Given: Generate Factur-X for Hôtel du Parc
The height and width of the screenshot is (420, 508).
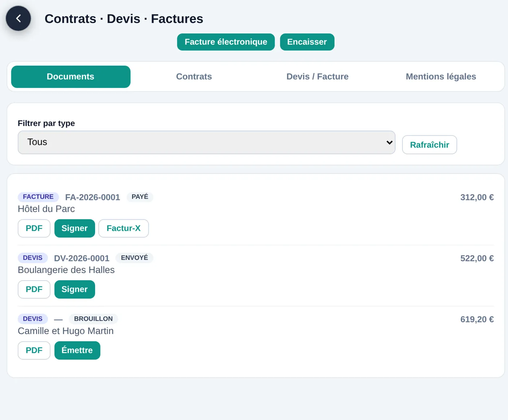Looking at the screenshot, I should click(x=124, y=228).
